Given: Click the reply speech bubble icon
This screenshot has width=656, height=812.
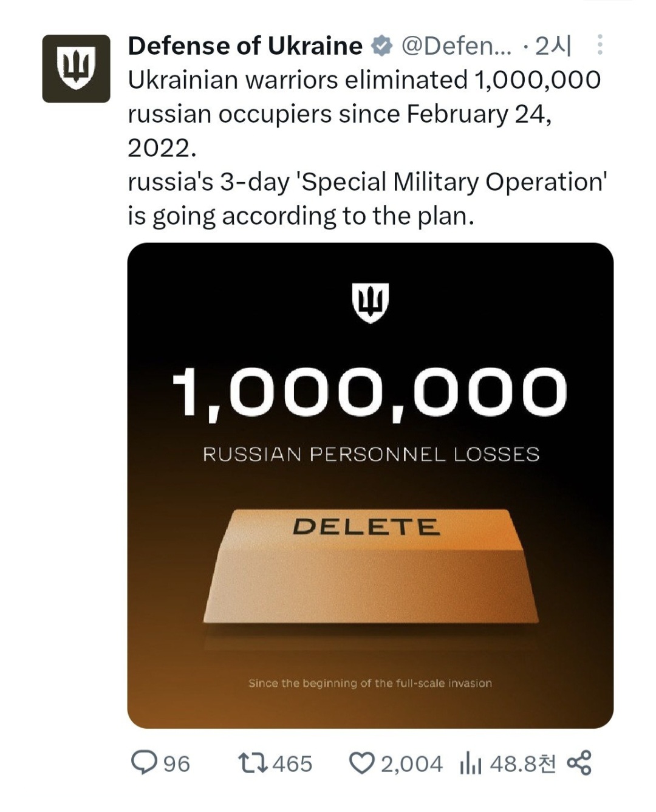Looking at the screenshot, I should 144,763.
